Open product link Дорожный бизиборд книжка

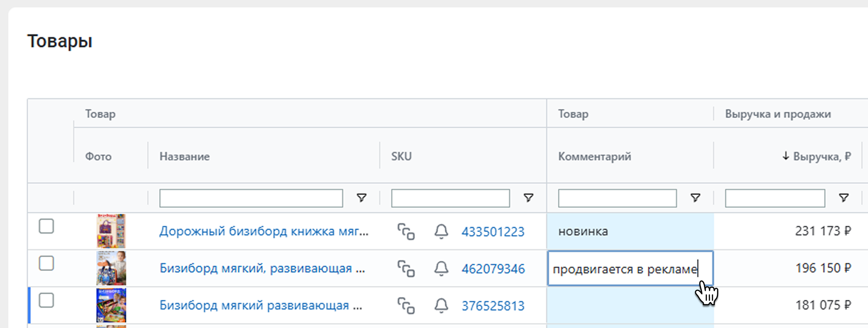point(263,231)
